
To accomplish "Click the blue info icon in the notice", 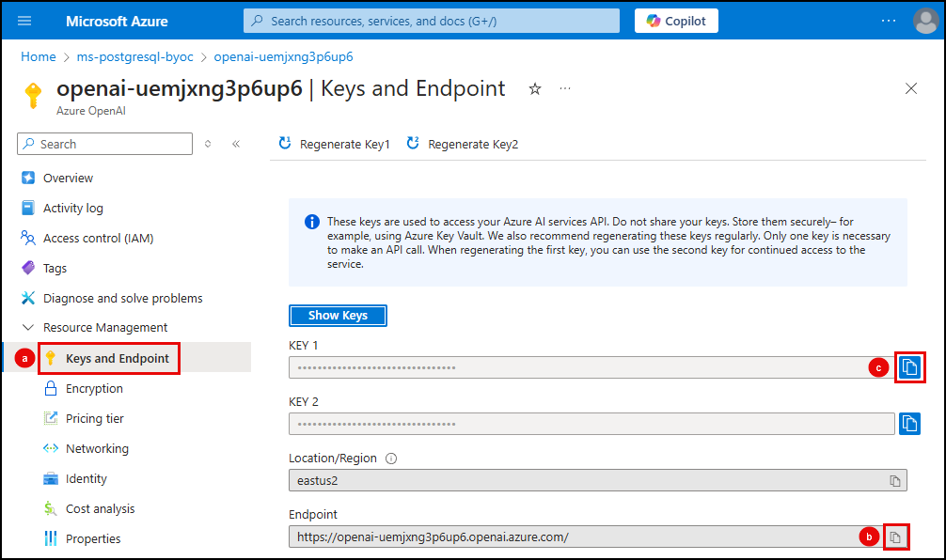I will [x=312, y=222].
